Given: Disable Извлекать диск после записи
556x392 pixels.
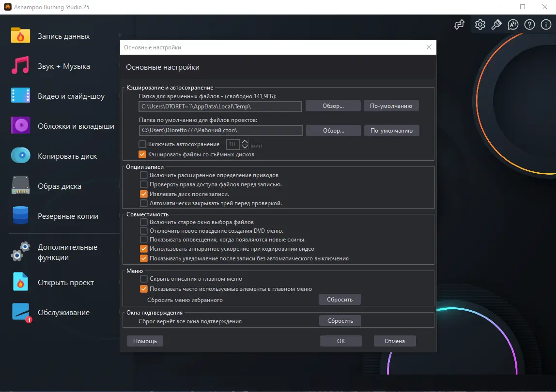Looking at the screenshot, I should pos(143,194).
